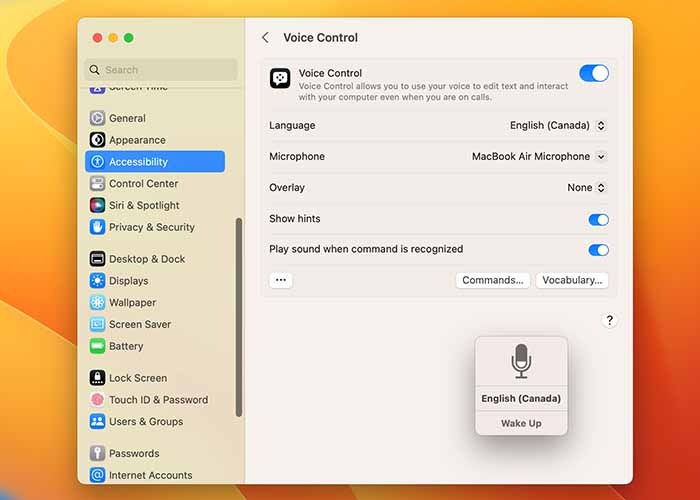The width and height of the screenshot is (700, 500).
Task: Click the yellow minimize window button
Action: (113, 38)
